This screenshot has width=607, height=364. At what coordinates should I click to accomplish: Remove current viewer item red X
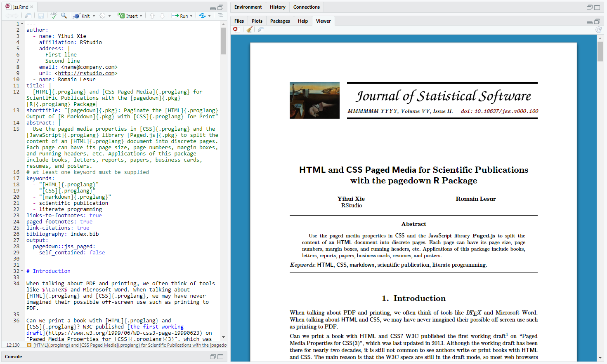235,29
